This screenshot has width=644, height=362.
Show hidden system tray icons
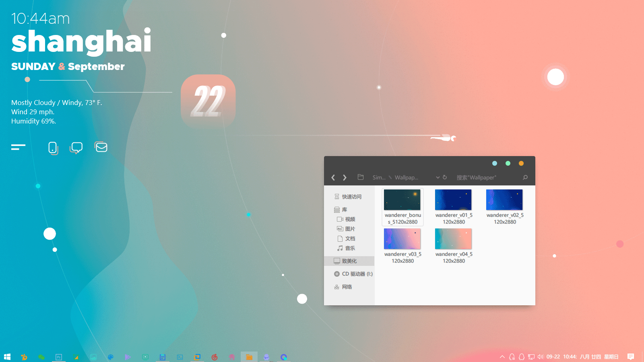tap(502, 357)
